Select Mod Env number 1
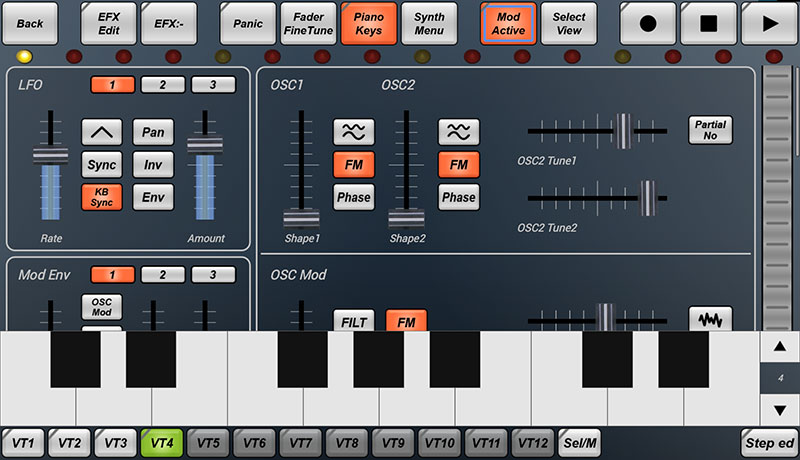 112,275
